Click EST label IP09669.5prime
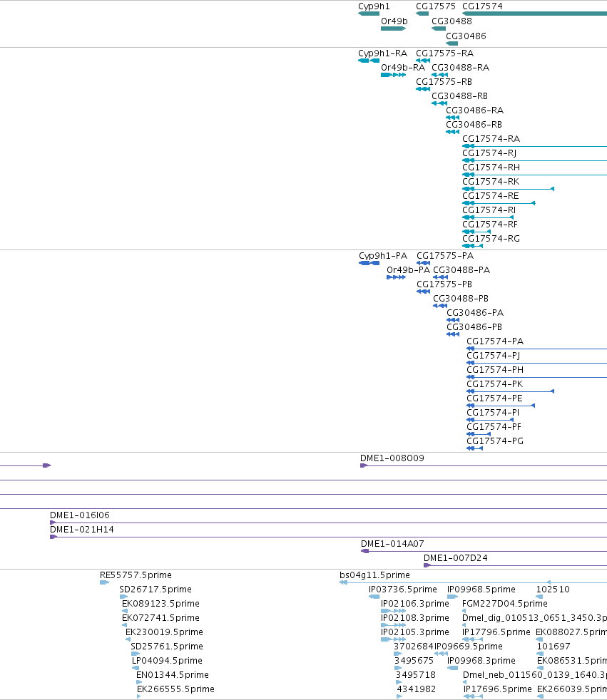This screenshot has height=700, width=607. click(x=469, y=647)
